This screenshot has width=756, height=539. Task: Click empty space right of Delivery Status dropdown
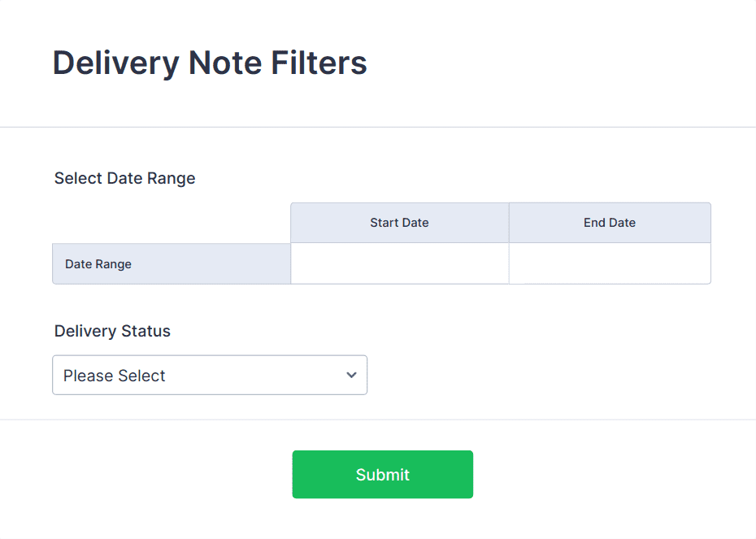pyautogui.click(x=537, y=375)
